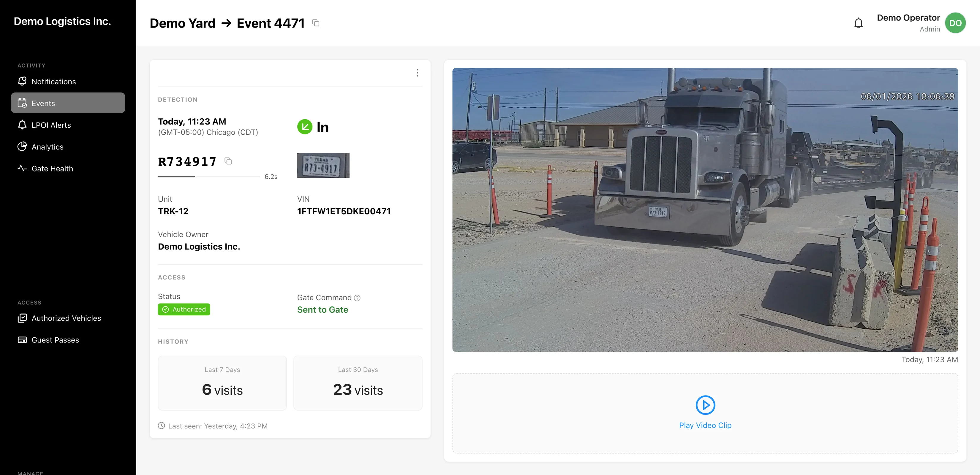The image size is (980, 475).
Task: Click the plate text R734917
Action: click(187, 161)
